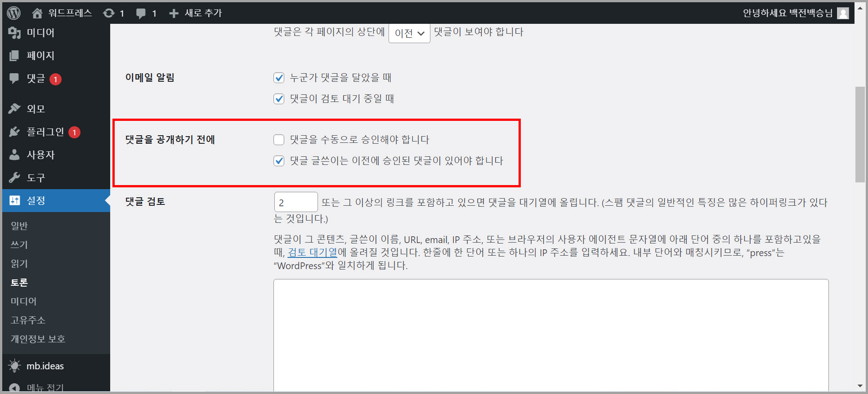Click the 댓글 검토 section heading

pyautogui.click(x=145, y=202)
